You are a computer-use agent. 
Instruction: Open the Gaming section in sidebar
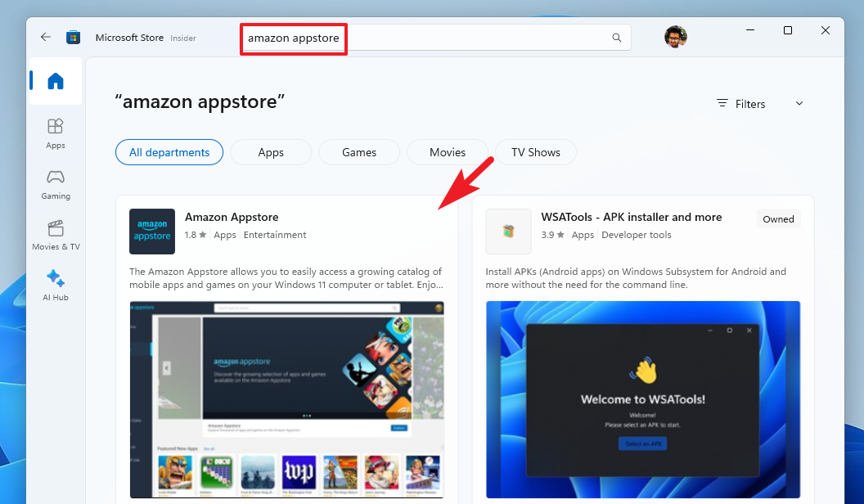click(x=56, y=185)
